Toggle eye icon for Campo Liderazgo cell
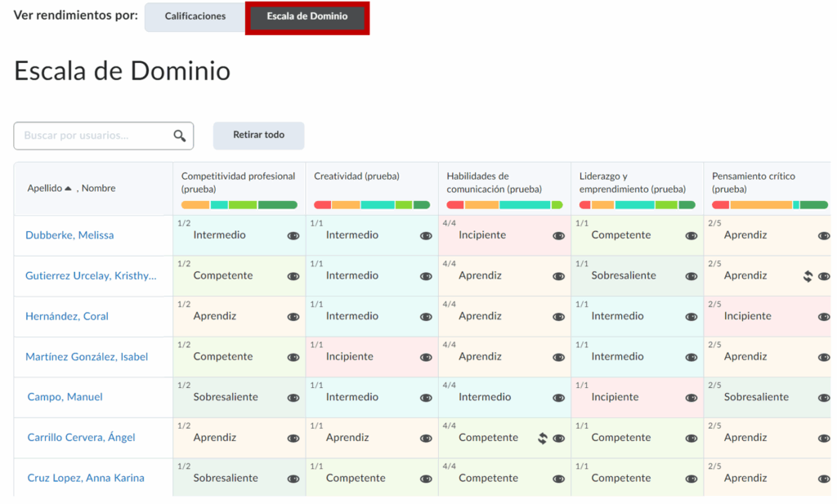Viewport: 837px width, 504px height. (692, 398)
